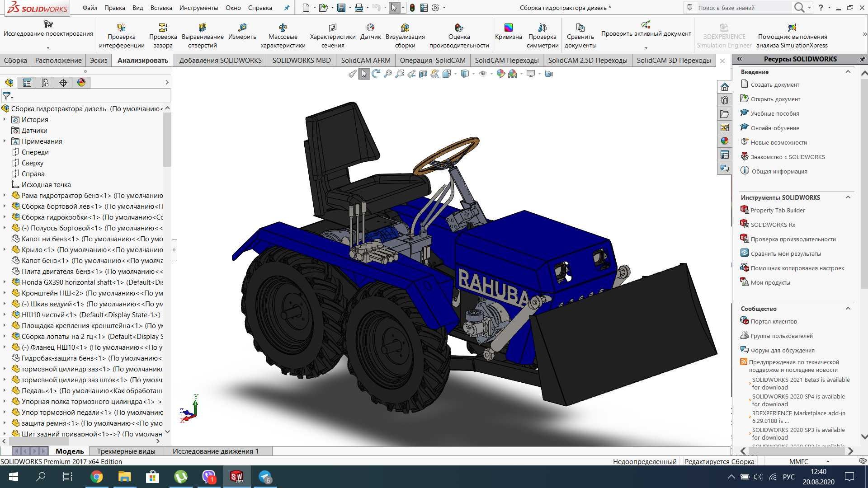Screen dimensions: 868x488
Task: Collapse the Сообщество section
Action: [848, 309]
